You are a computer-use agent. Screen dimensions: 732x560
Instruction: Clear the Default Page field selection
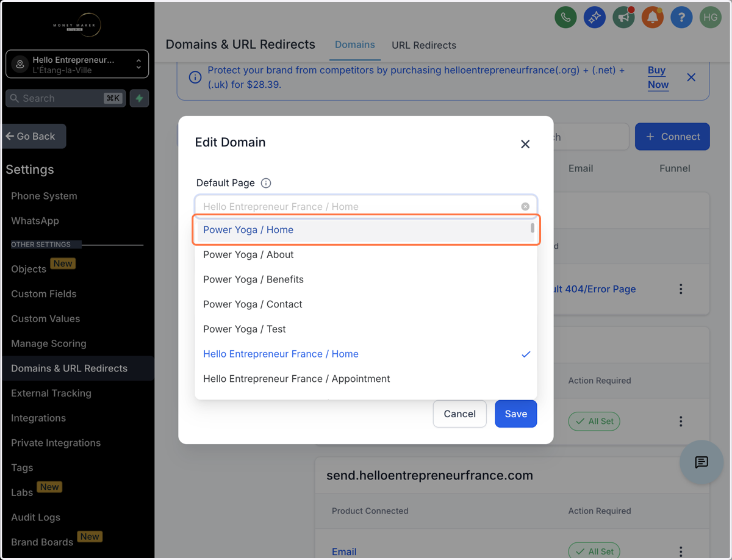click(525, 207)
